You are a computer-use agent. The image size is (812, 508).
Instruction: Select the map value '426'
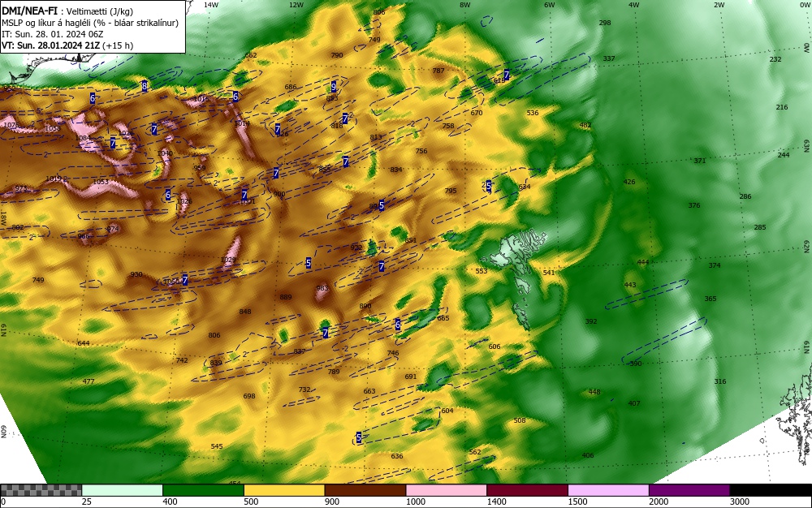pyautogui.click(x=629, y=182)
